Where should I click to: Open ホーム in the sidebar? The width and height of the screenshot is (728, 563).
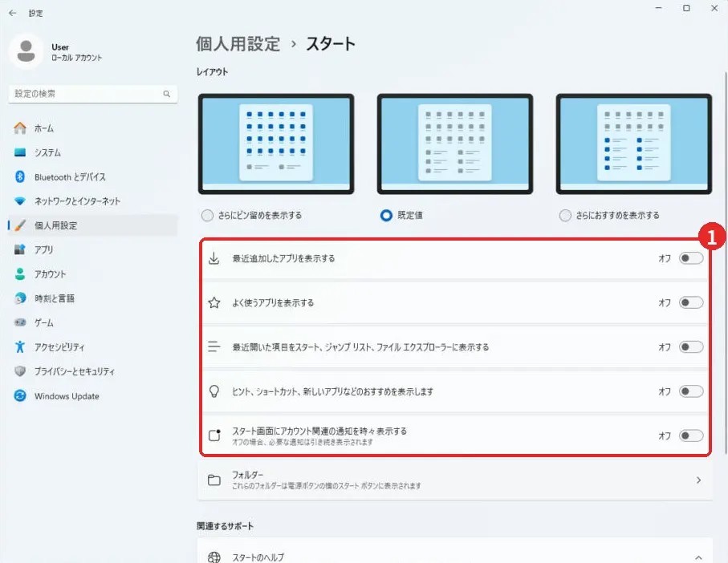tap(93, 128)
